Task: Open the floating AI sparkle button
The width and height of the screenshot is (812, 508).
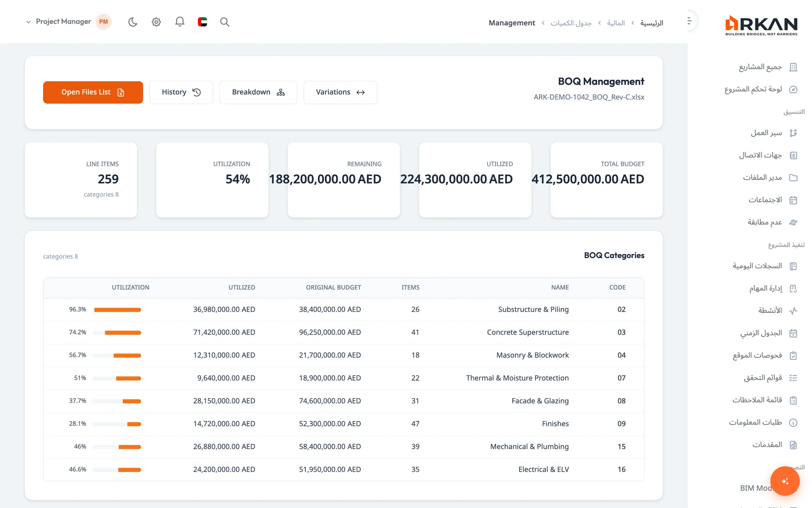Action: pos(785,481)
